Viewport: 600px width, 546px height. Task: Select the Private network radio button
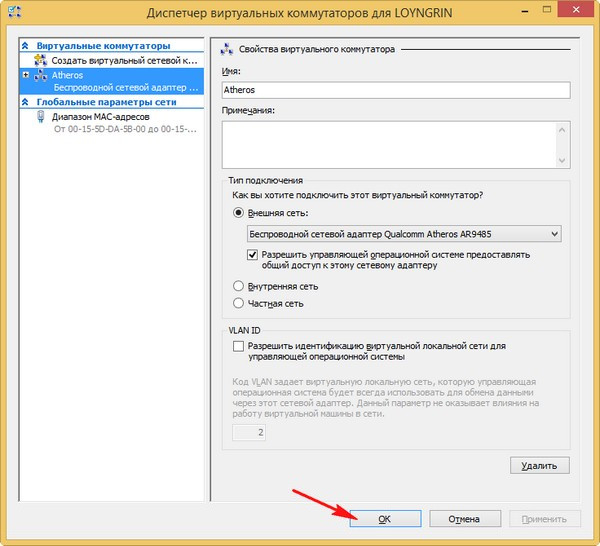pyautogui.click(x=238, y=303)
